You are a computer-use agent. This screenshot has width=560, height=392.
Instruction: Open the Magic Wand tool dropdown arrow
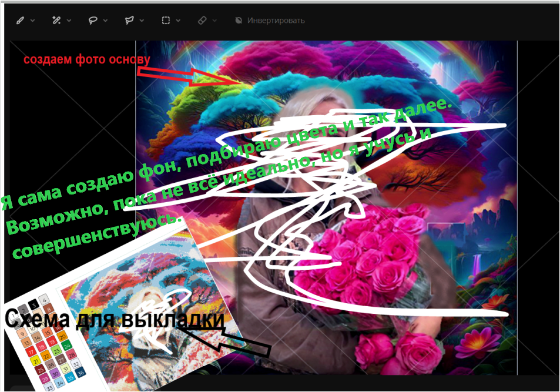69,21
